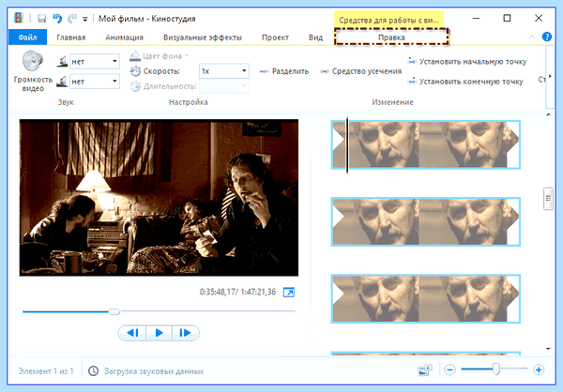
Task: Click the 'Средства для работы с ви...' contextual header
Action: (388, 20)
